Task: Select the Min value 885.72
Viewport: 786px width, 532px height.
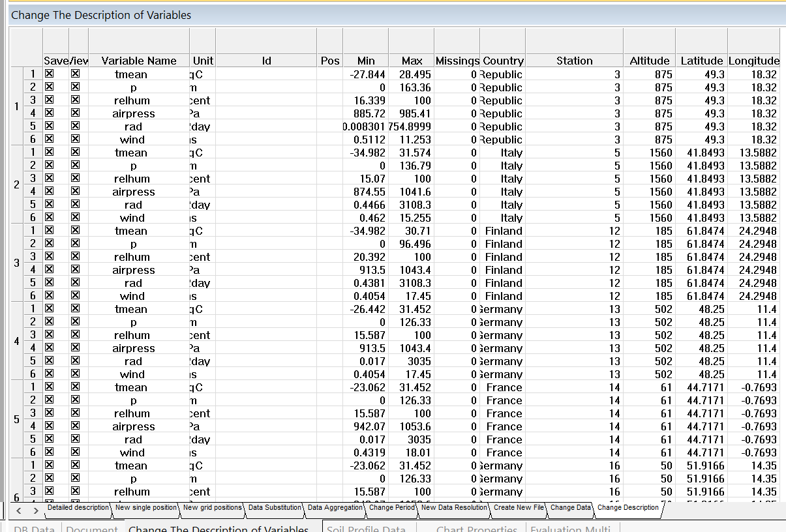Action: click(x=370, y=113)
